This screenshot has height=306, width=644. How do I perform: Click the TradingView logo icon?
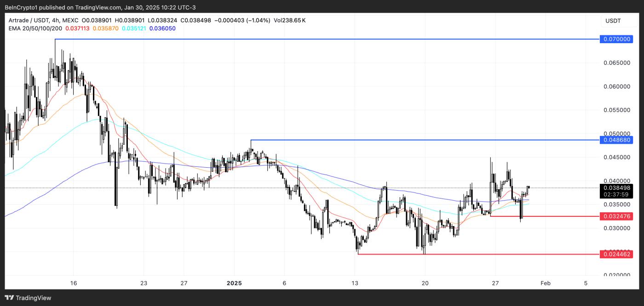click(x=10, y=298)
